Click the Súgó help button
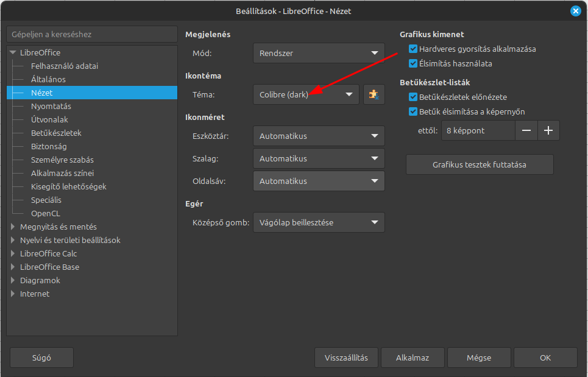 (x=41, y=358)
